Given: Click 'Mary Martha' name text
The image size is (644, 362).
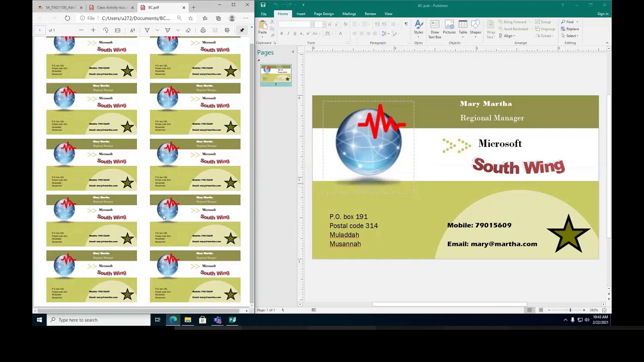Looking at the screenshot, I should point(486,104).
